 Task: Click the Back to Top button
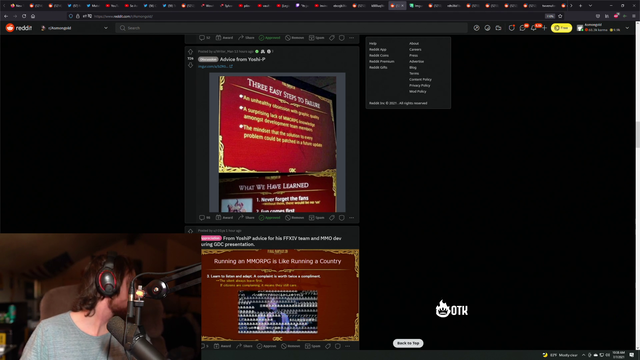point(408,343)
